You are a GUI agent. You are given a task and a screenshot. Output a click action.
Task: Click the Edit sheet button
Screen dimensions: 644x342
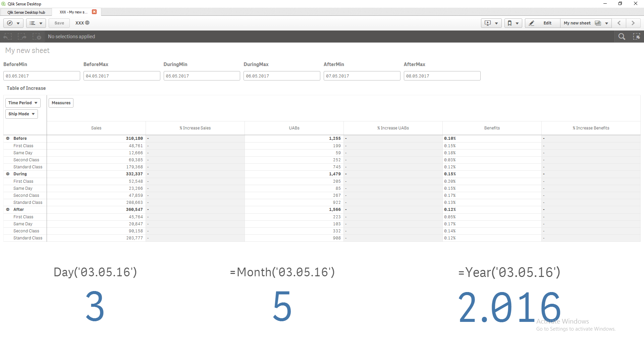tap(542, 23)
